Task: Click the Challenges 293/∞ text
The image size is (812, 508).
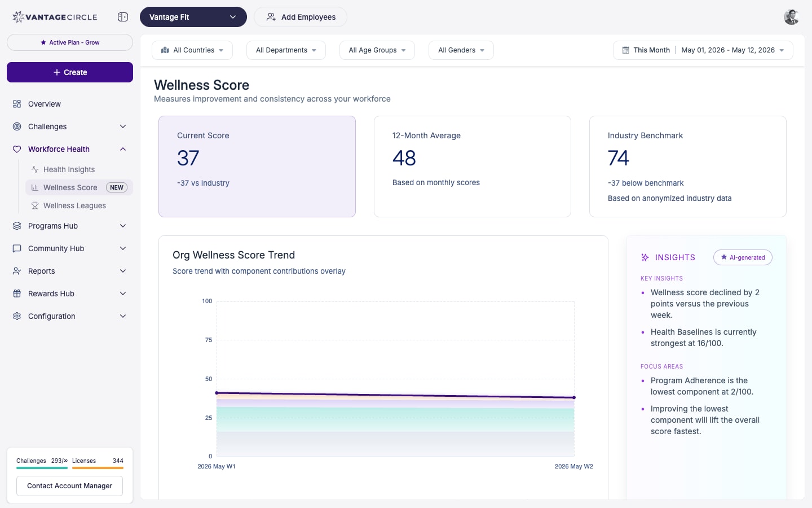Action: click(42, 461)
